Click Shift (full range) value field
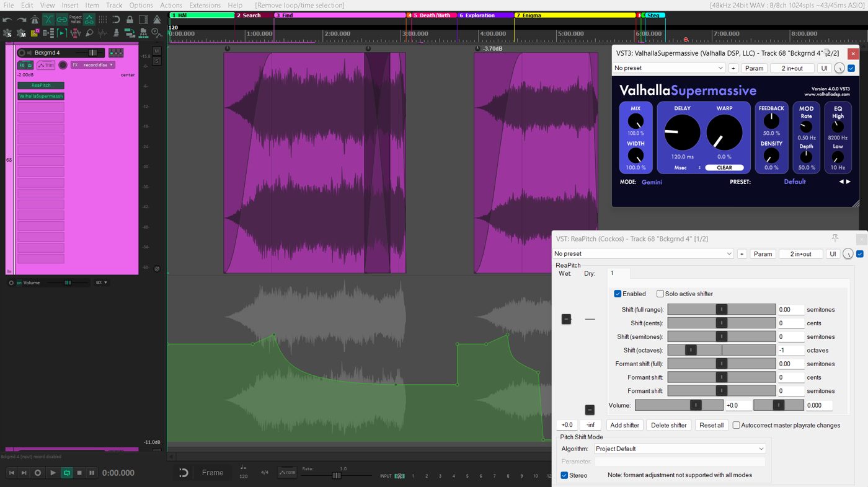 tap(790, 310)
